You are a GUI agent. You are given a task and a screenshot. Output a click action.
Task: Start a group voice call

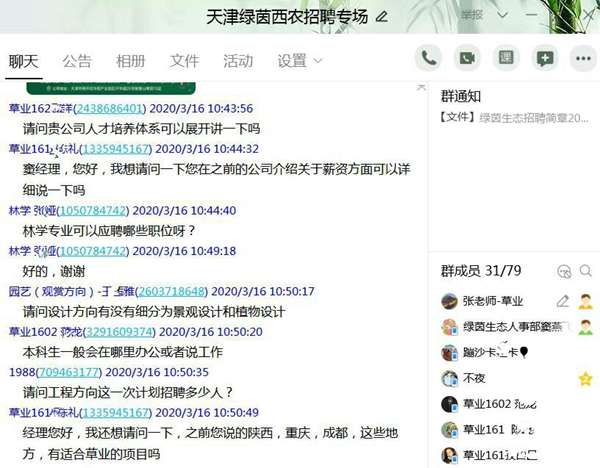coord(429,58)
